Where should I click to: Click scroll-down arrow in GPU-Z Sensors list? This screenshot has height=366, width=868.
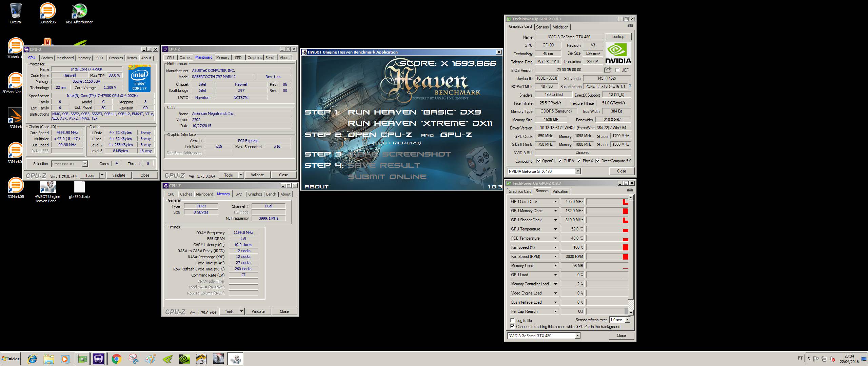click(x=631, y=312)
